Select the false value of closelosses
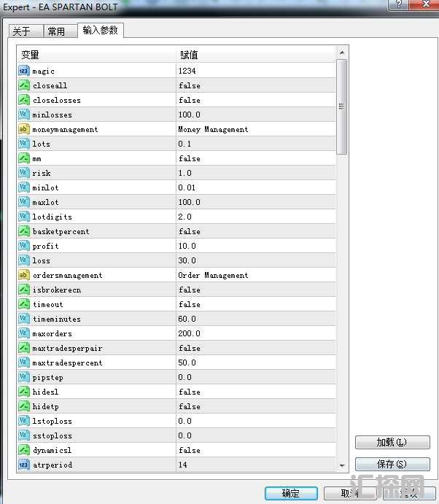The image size is (439, 504). click(x=190, y=100)
